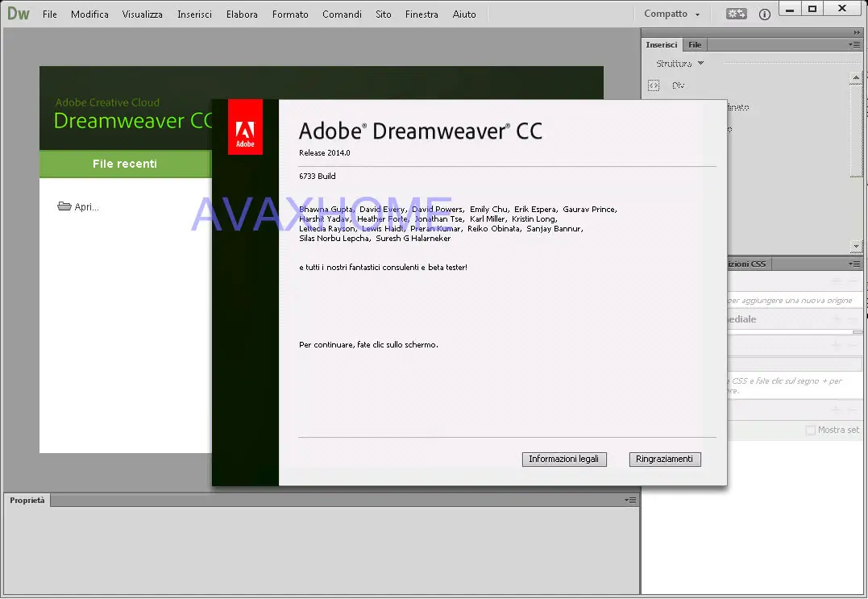Open the Comandi menu
Image resolution: width=868 pixels, height=599 pixels.
[342, 15]
